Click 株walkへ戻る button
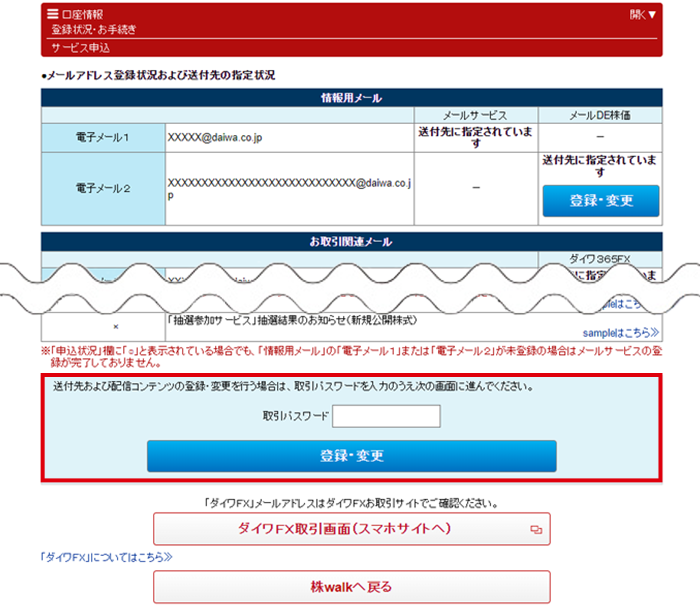Image resolution: width=700 pixels, height=605 pixels. point(352,586)
